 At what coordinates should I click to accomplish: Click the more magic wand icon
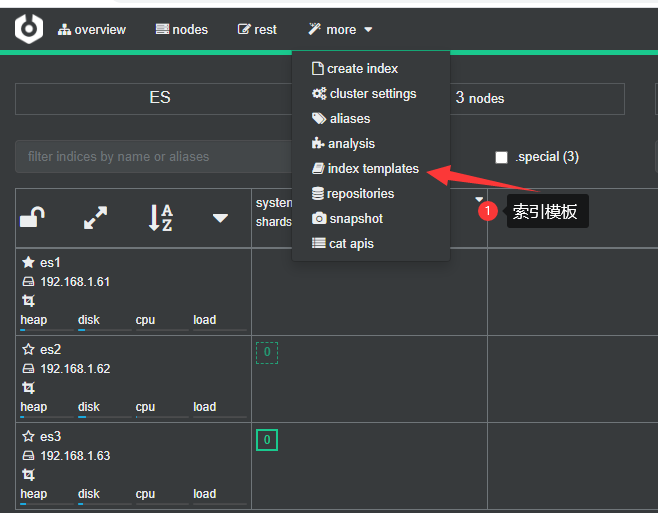pos(314,29)
